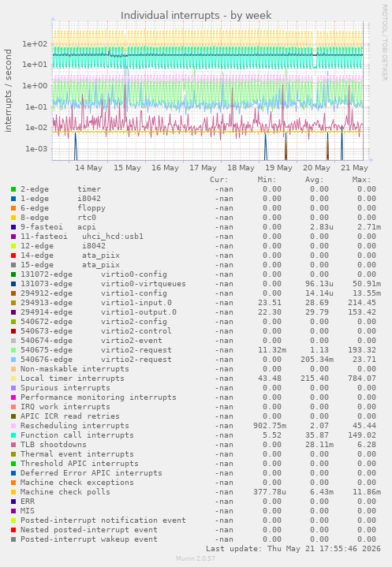Screen dimensions: 392x567
Task: Click the Last update timestamp text
Action: (293, 549)
